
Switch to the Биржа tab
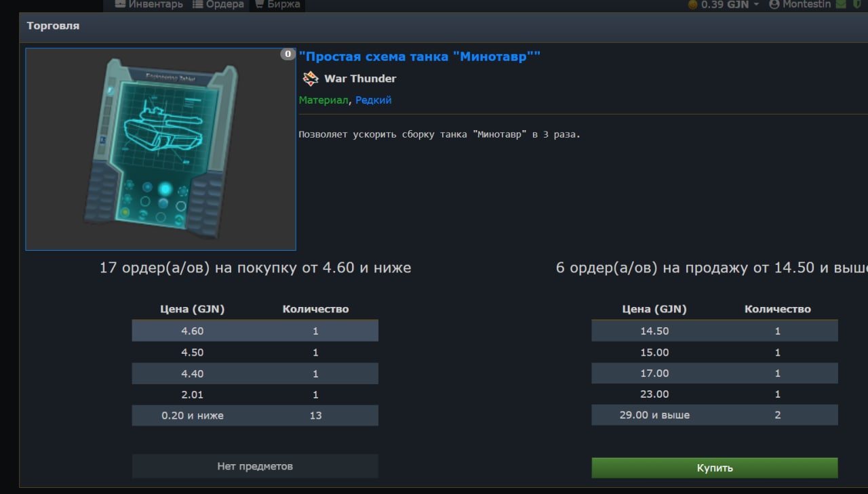click(x=277, y=5)
